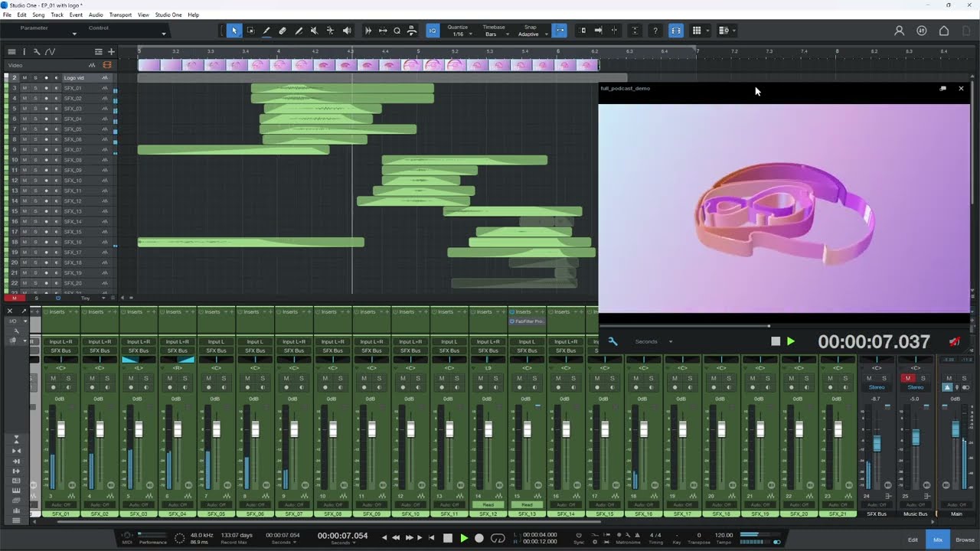Click the orange video track icon

coord(106,65)
